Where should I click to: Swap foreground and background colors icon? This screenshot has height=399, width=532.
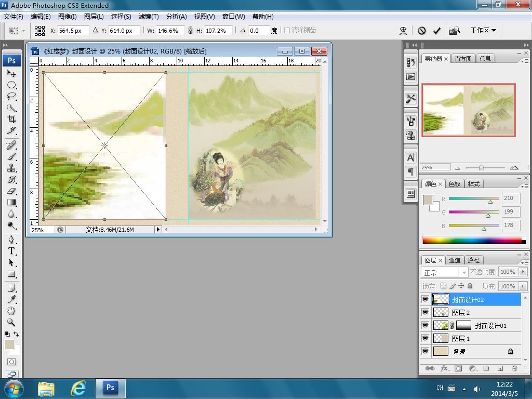pos(16,334)
